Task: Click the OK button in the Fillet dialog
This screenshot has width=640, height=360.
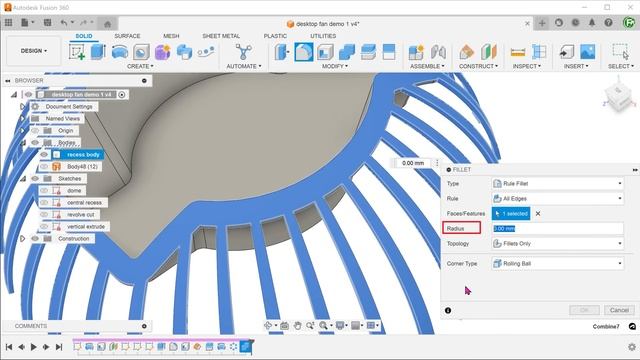Action: tap(584, 310)
